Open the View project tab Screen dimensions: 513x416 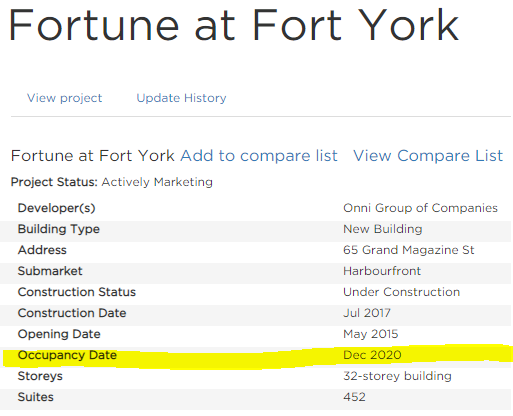point(64,98)
